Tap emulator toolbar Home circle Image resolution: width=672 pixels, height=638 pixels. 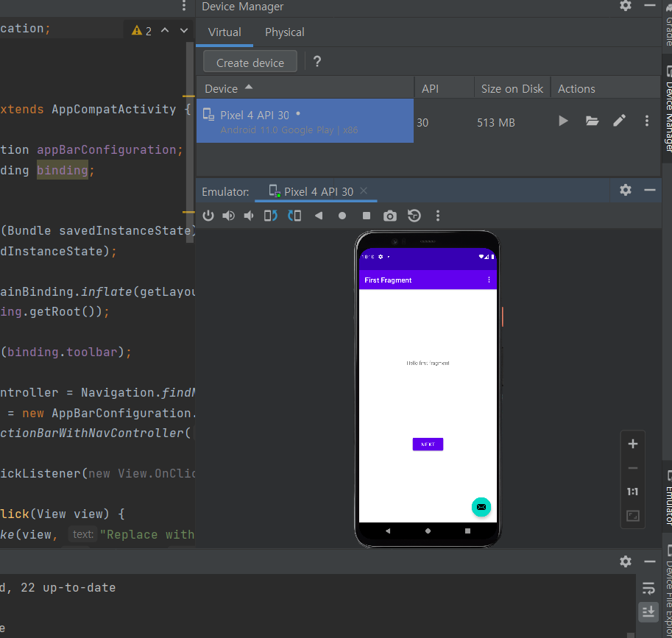(x=342, y=216)
